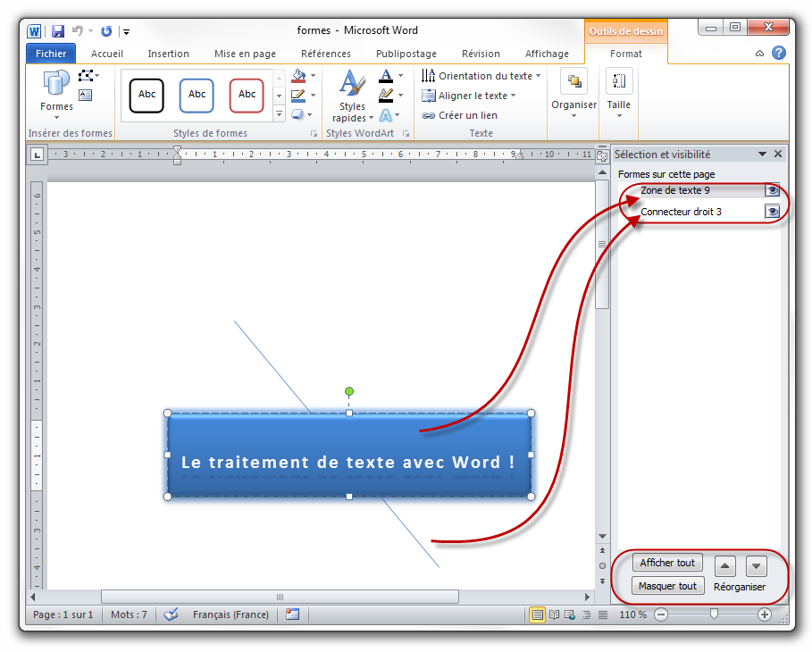Select Connecteur droit 3 in the list
812x652 pixels.
(x=681, y=212)
